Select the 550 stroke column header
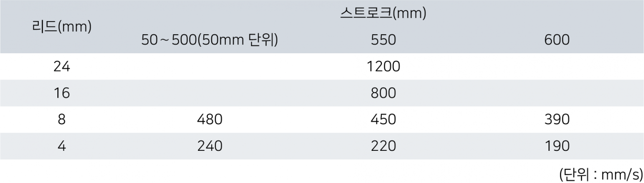 point(383,40)
